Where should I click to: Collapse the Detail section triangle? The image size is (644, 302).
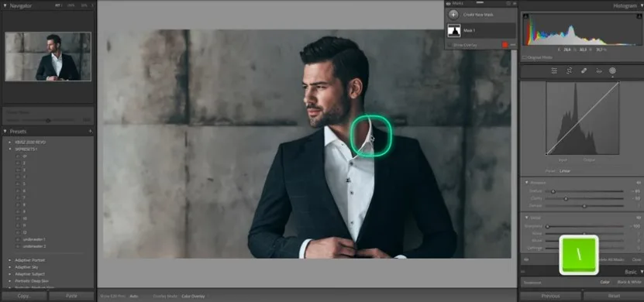(526, 218)
